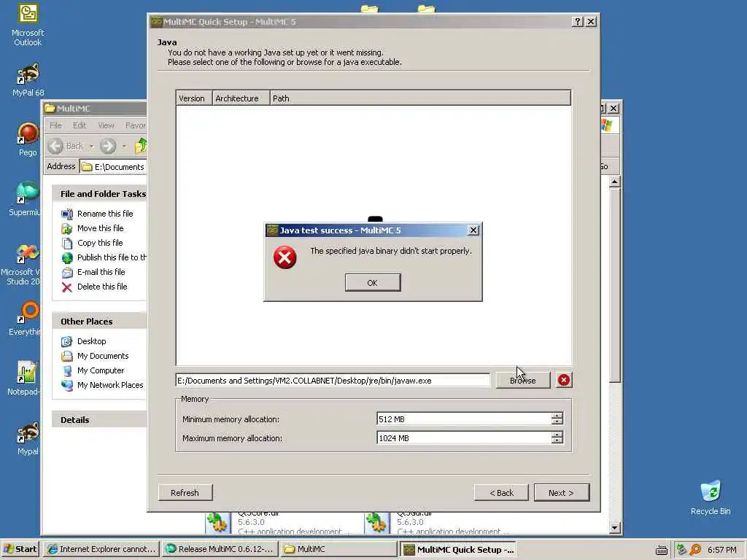Click the red error icon in dialog
Screen dimensions: 747x560
coord(285,257)
